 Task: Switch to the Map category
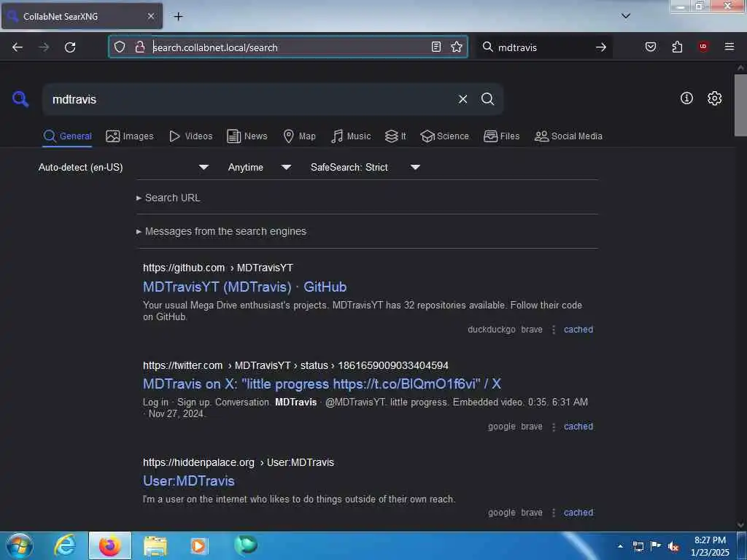click(299, 136)
